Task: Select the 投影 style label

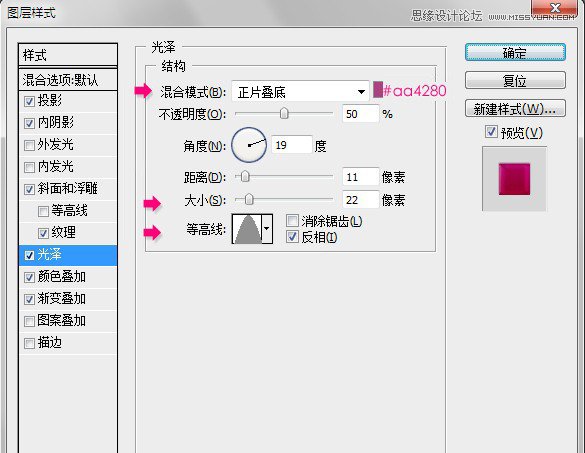Action: pos(50,100)
